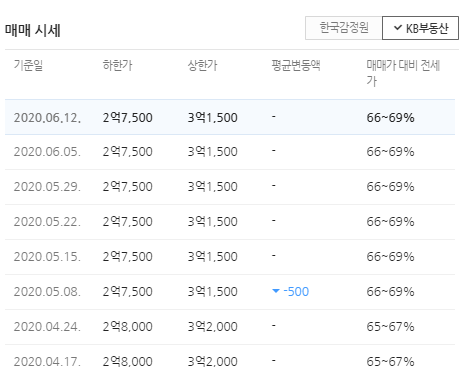
Task: Select the date 2020.06.12.
Action: pyautogui.click(x=47, y=118)
